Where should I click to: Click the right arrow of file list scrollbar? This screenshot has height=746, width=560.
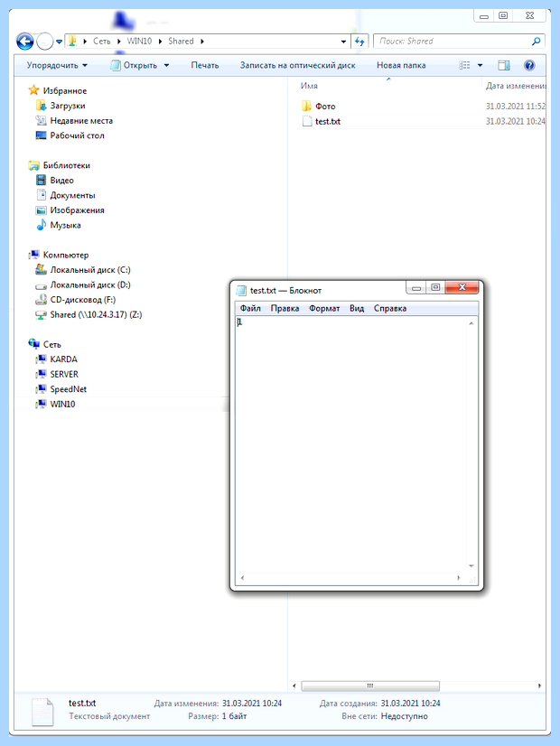[x=539, y=685]
